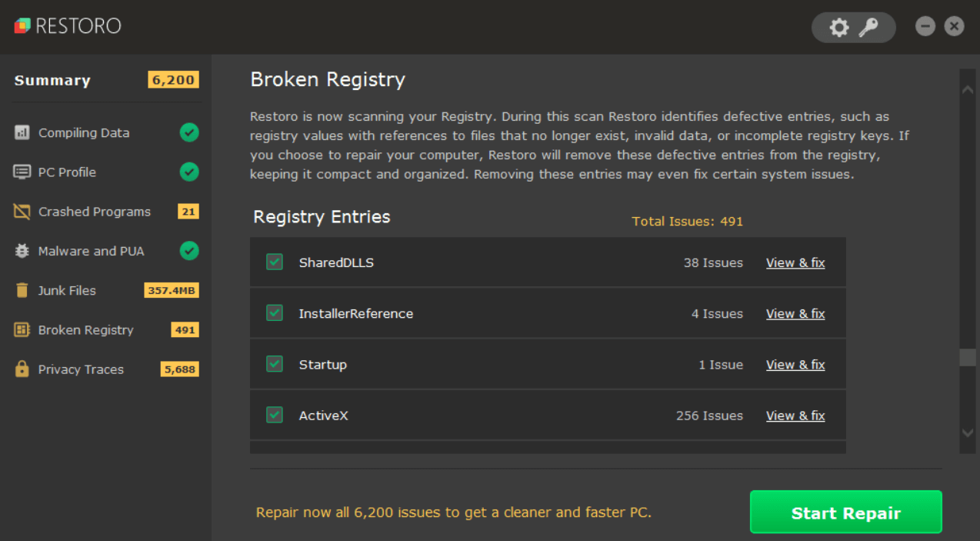Click the license key icon
This screenshot has height=541, width=980.
[868, 28]
